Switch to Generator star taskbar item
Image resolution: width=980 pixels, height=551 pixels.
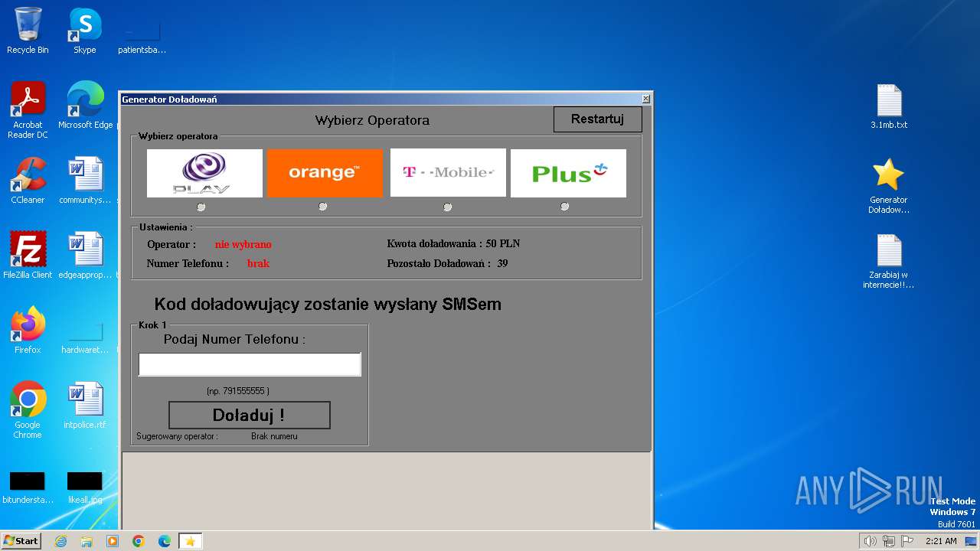191,541
